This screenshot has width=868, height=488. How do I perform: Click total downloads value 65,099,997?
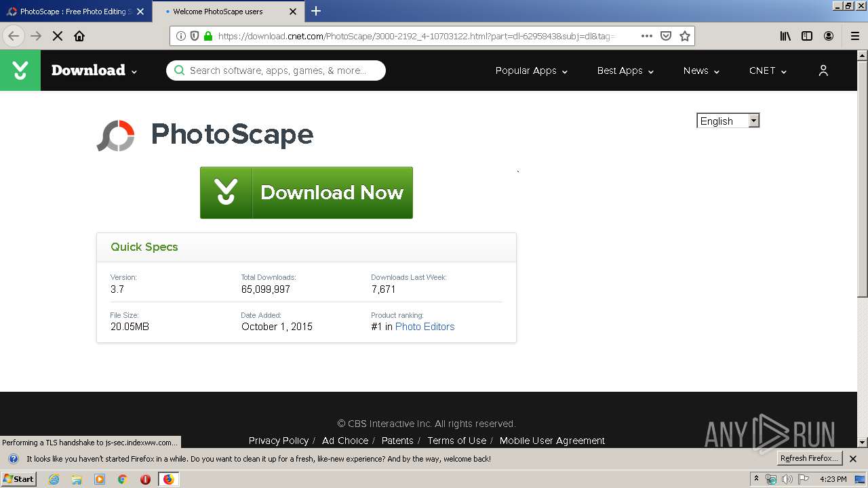pos(266,289)
